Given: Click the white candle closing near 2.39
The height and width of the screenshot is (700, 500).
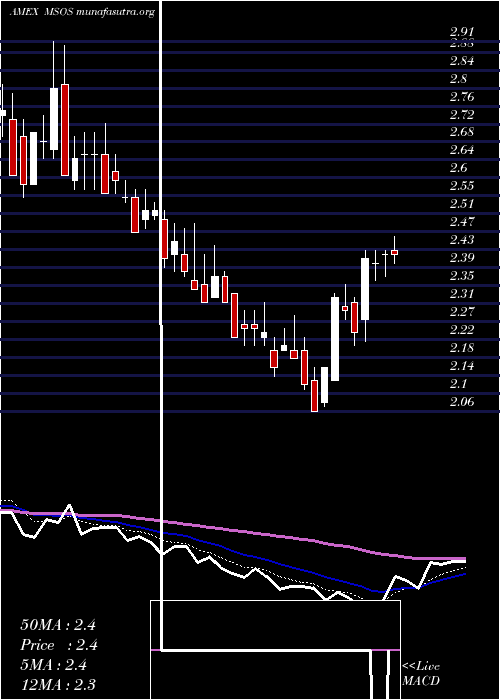Looking at the screenshot, I should [x=365, y=289].
